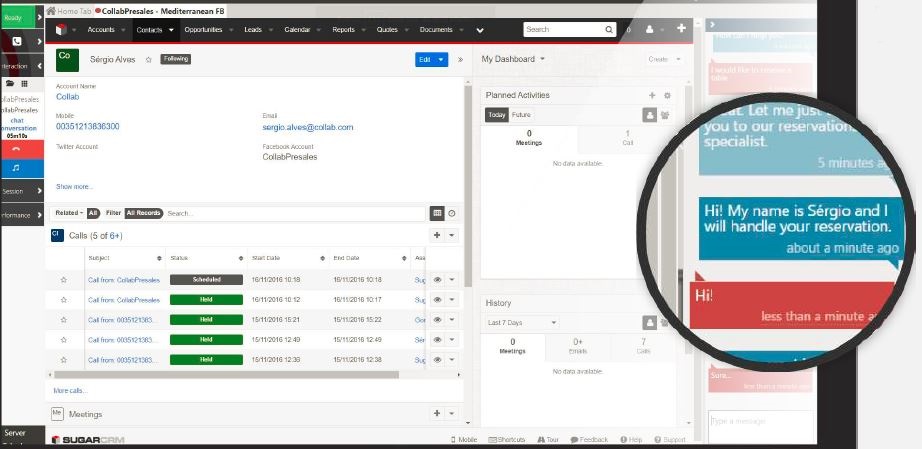Viewport: 922px width, 449px height.
Task: Expand more modules chevron in navbar
Action: [x=480, y=31]
